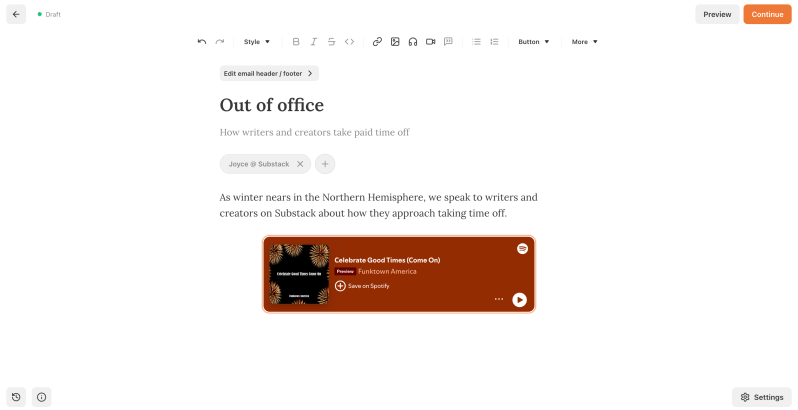This screenshot has width=798, height=410.
Task: Open the Spotify logo link in embed
Action: pyautogui.click(x=522, y=249)
